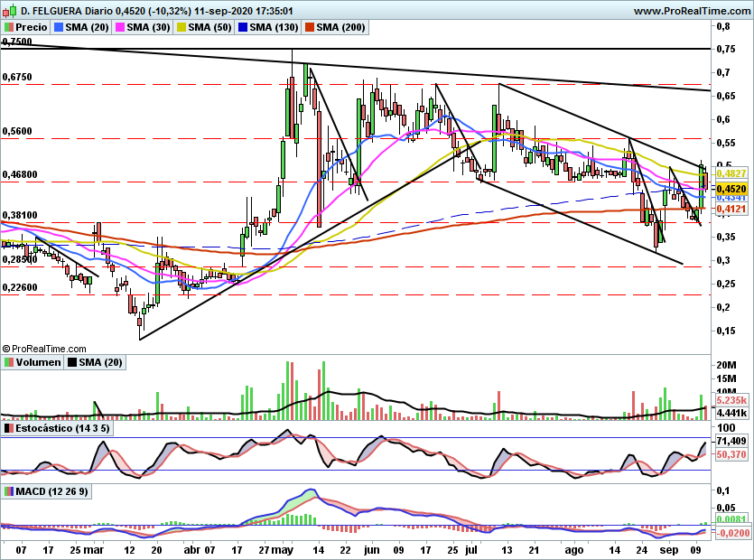
Task: Click the 0,4520 current price tag
Action: click(x=729, y=188)
